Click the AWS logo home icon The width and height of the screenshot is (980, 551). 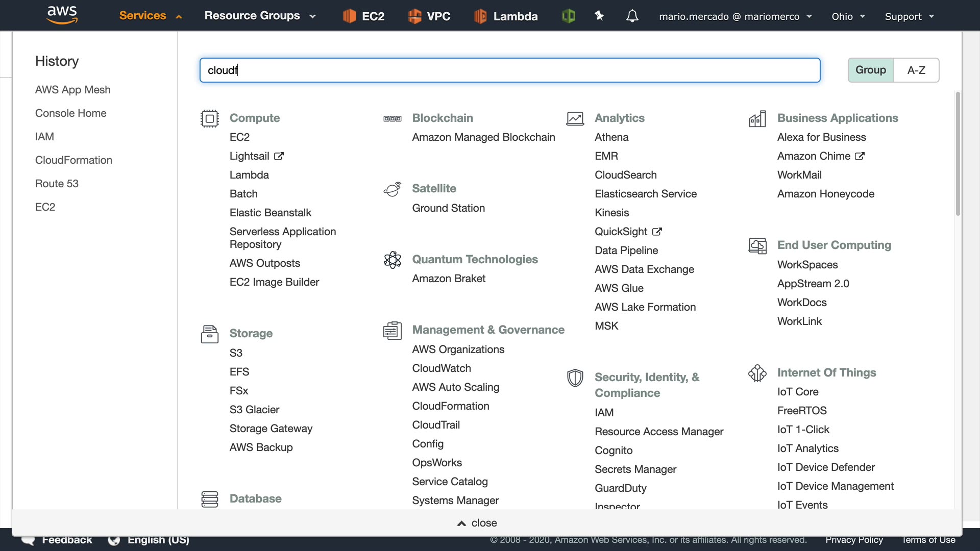click(62, 15)
